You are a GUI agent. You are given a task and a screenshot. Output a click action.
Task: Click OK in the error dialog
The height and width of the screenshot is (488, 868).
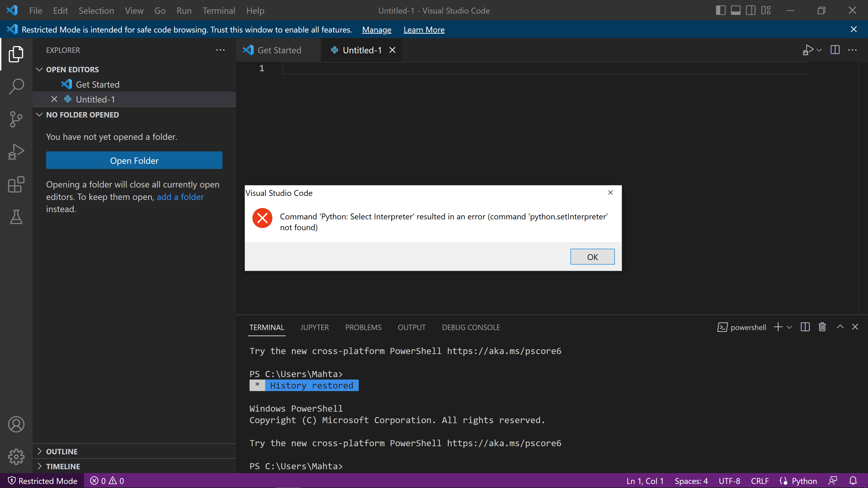pyautogui.click(x=592, y=257)
